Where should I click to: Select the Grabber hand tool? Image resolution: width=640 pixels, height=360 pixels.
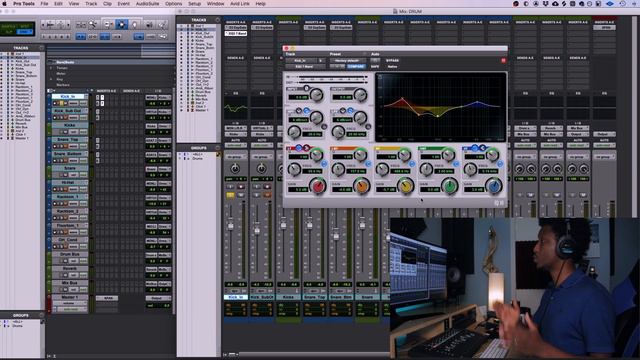click(x=135, y=25)
